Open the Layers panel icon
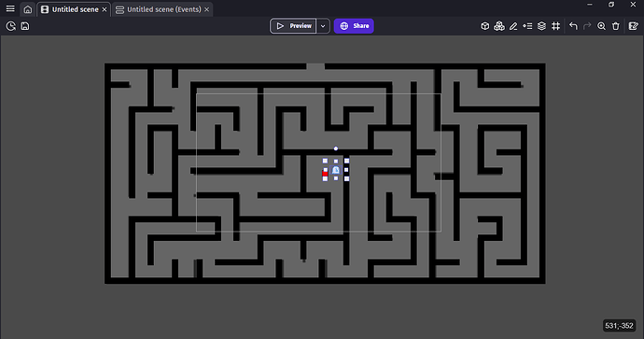Viewport: 644px width, 339px height. tap(541, 26)
